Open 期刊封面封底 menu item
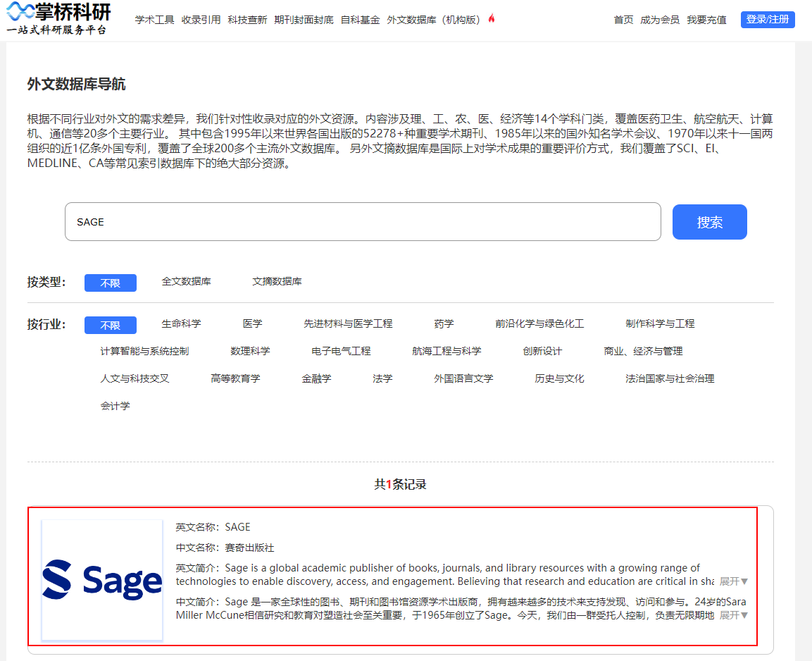This screenshot has width=812, height=661. coord(304,20)
